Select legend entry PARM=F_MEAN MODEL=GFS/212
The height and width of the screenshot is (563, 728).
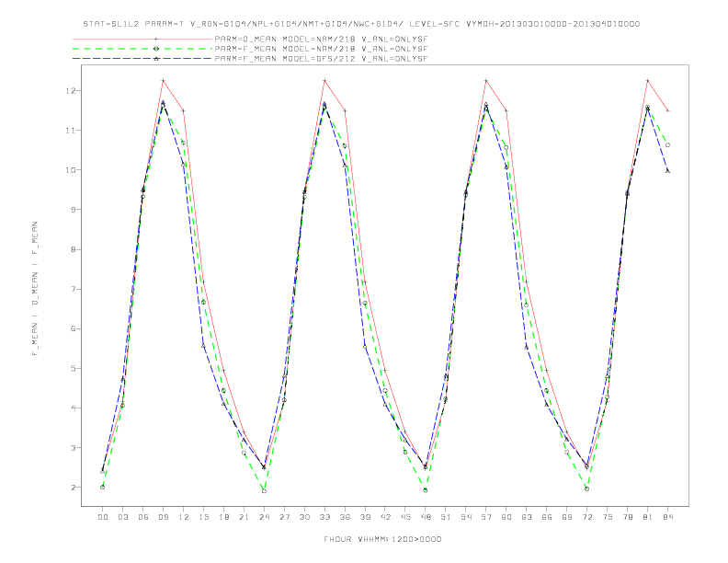pos(321,59)
